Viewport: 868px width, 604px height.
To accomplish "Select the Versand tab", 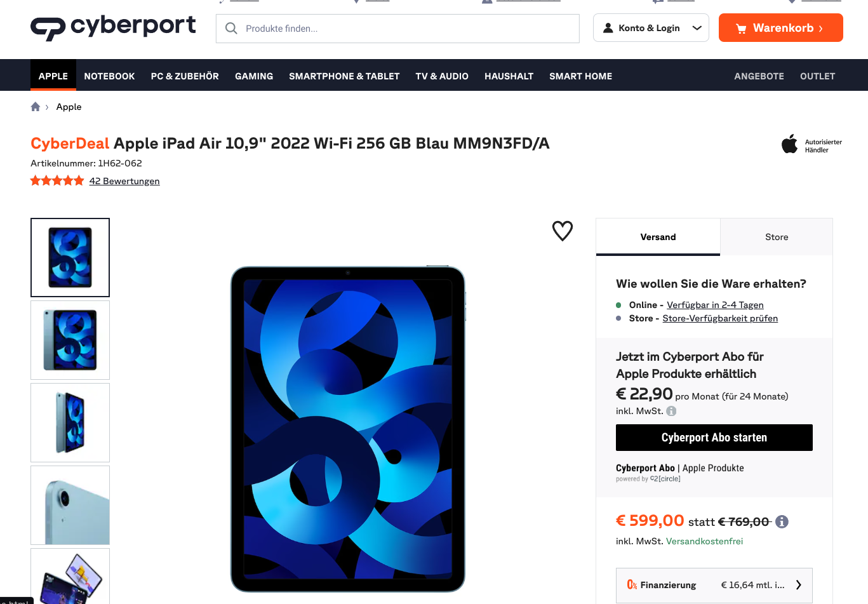I will tap(658, 237).
